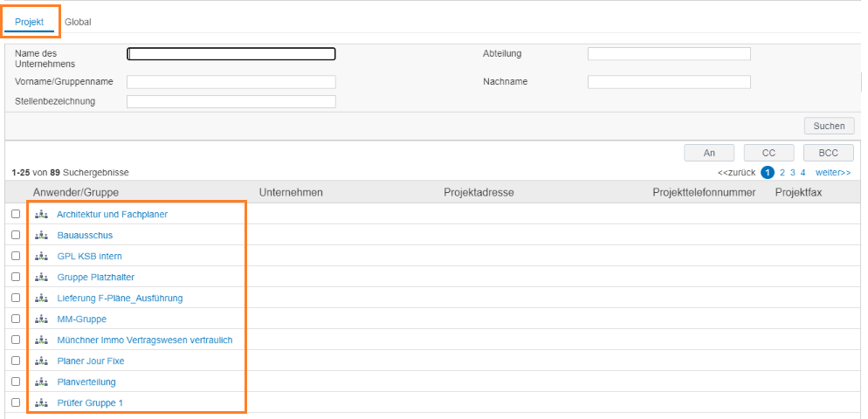Click into the Abteilung text field
This screenshot has width=868, height=419.
pyautogui.click(x=669, y=54)
